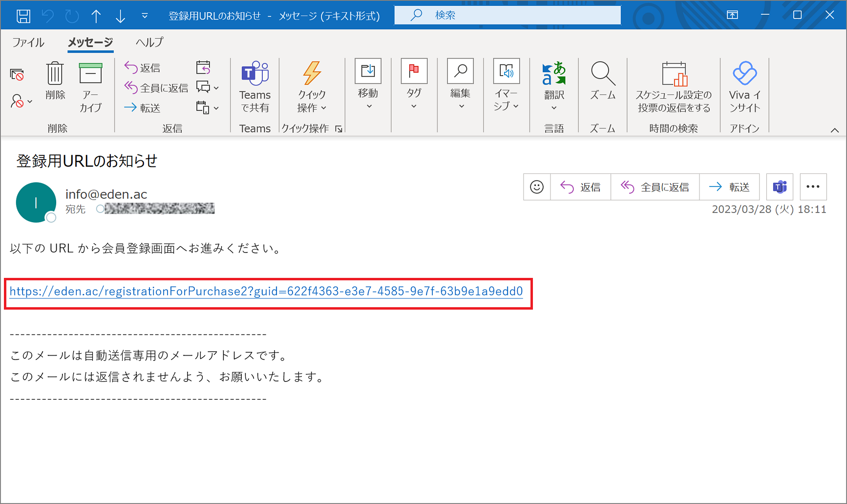Click the date 2023/03/28 (火) 18:11
847x504 pixels.
[769, 210]
